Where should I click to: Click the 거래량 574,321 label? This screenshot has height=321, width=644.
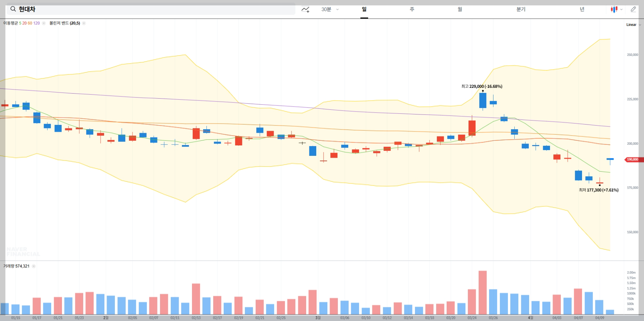pos(16,266)
